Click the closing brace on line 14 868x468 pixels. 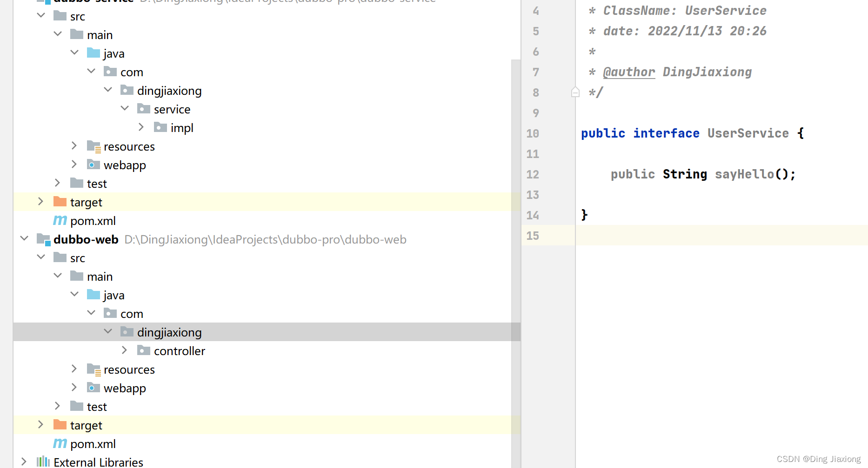click(584, 215)
